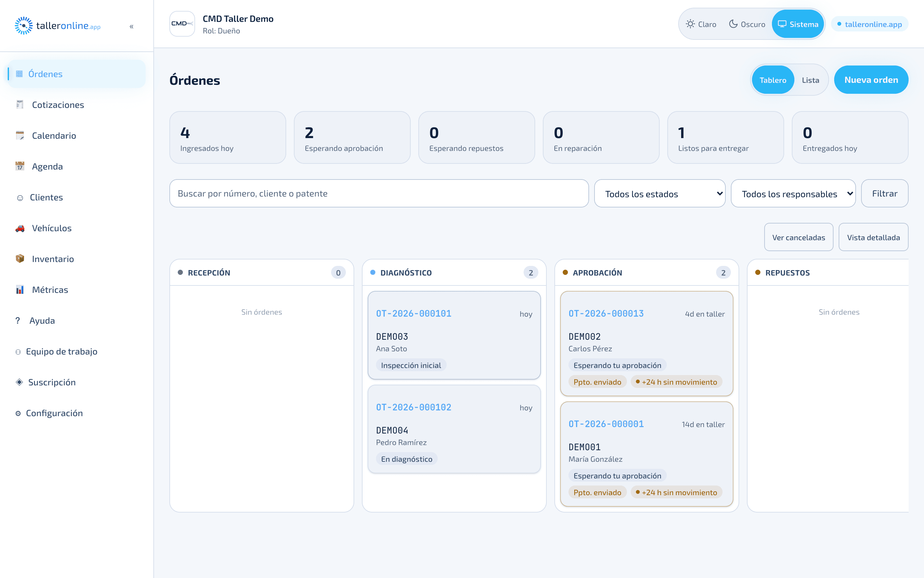Click the Calendario notepad icon
The width and height of the screenshot is (924, 578).
[x=20, y=136]
